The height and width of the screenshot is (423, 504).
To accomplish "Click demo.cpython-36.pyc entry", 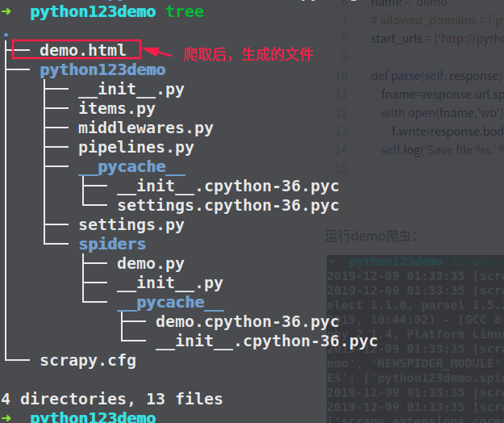I will 248,322.
